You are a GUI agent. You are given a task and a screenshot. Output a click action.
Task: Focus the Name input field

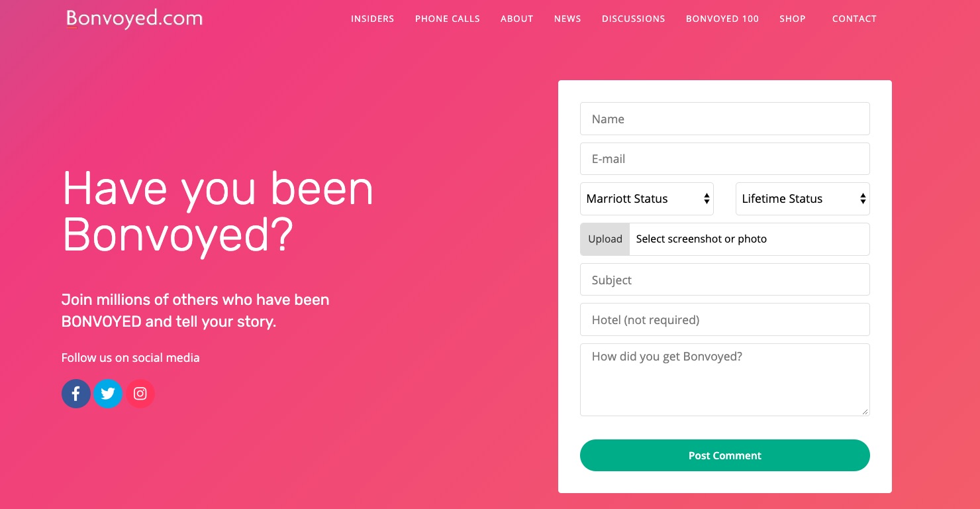[x=724, y=119]
